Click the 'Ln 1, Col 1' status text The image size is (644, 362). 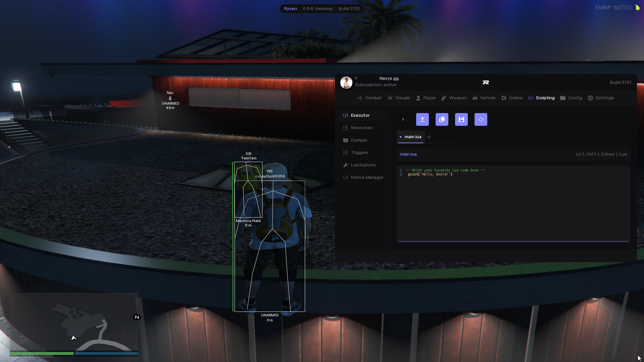(x=586, y=154)
